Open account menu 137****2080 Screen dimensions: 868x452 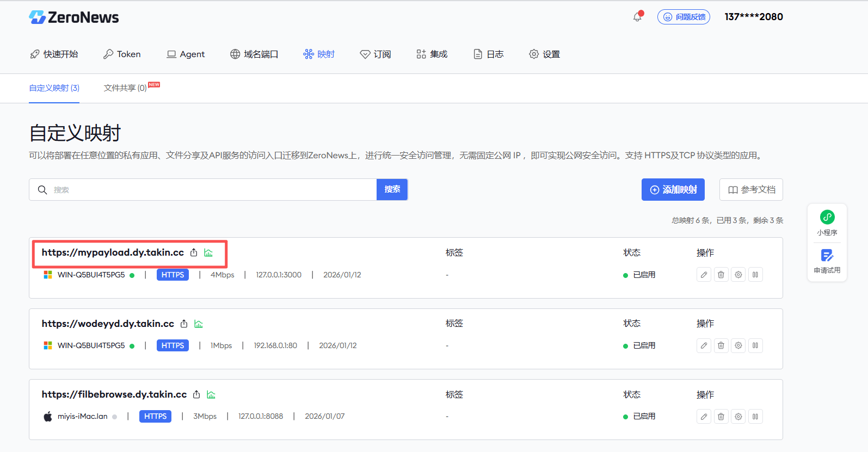coord(754,17)
